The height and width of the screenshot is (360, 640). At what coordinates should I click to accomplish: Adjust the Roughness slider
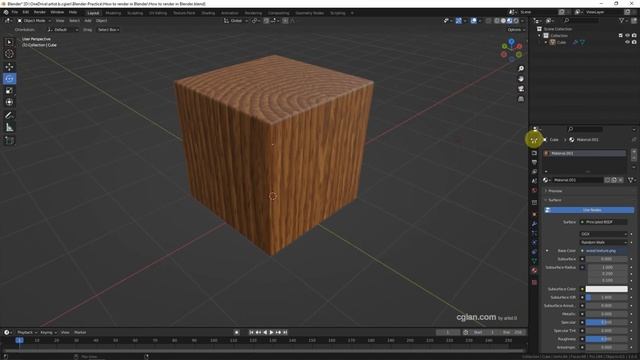(607, 339)
